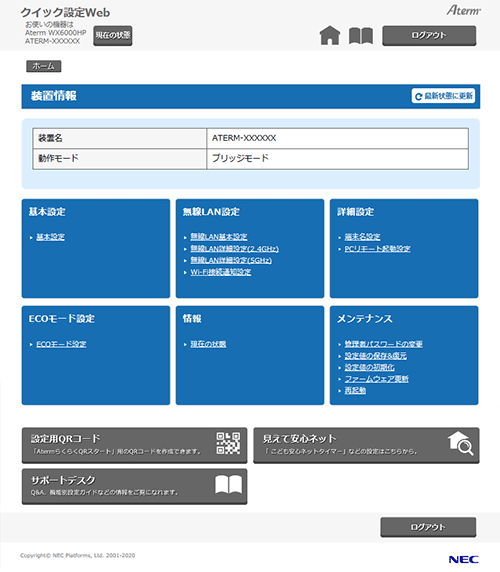Click the book icon in サポートデスク banner
This screenshot has height=572, width=500.
(228, 484)
